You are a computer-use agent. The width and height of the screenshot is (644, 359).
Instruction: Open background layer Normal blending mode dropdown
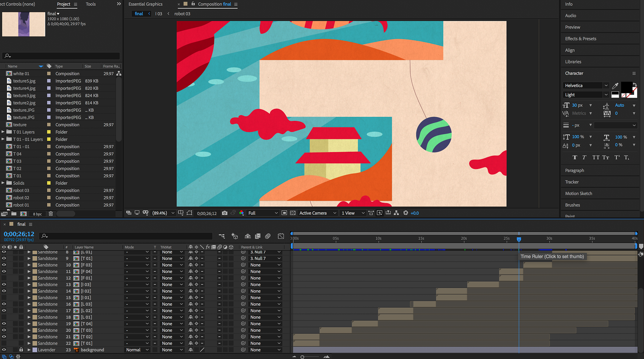click(x=137, y=350)
